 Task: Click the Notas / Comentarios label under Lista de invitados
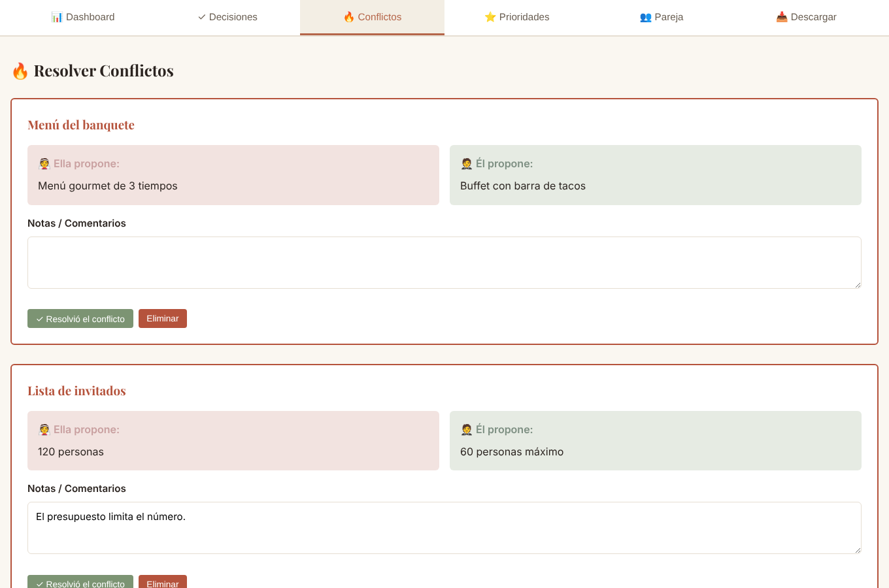pos(76,489)
